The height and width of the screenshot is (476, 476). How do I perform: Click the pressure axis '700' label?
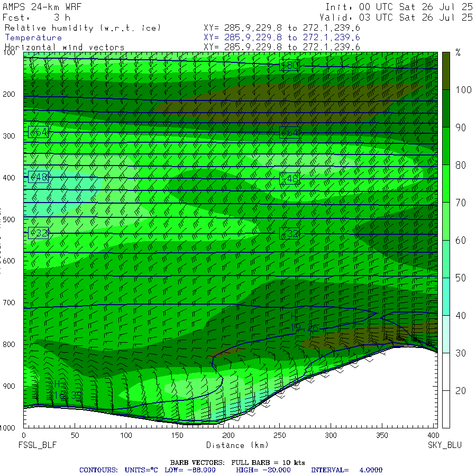coord(9,303)
